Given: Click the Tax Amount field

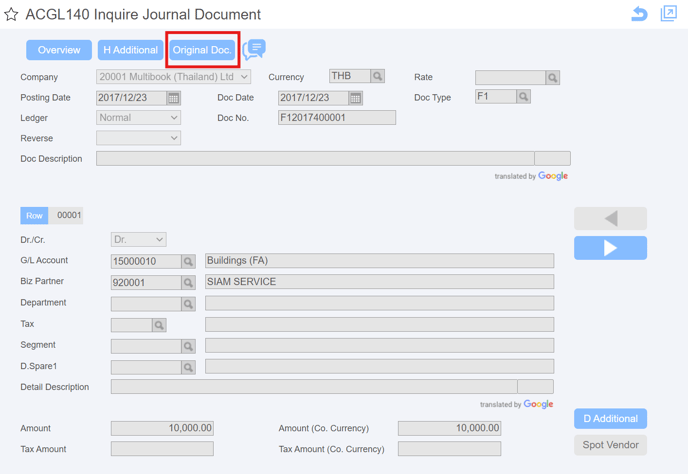Looking at the screenshot, I should (x=162, y=449).
